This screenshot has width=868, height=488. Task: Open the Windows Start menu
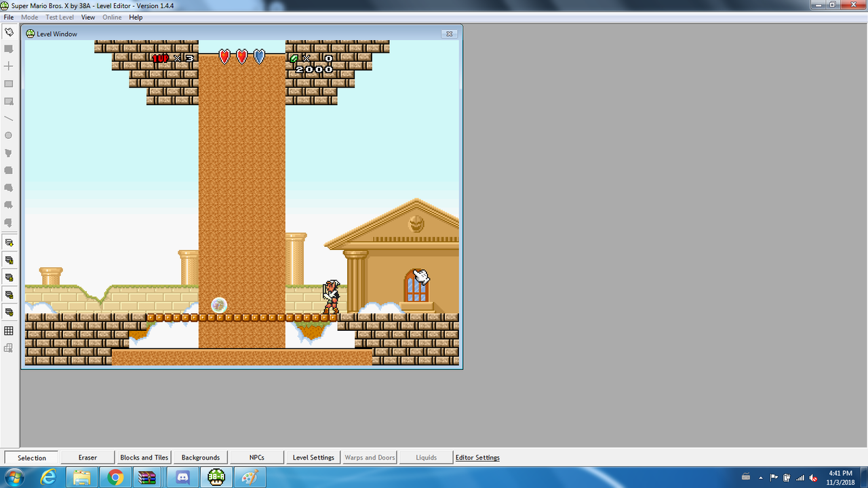coord(13,477)
